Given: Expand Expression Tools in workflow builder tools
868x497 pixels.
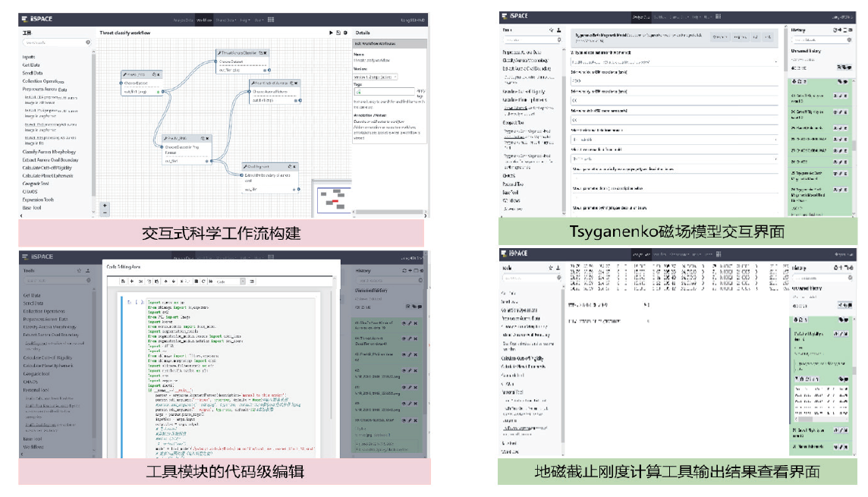Looking at the screenshot, I should (x=38, y=200).
